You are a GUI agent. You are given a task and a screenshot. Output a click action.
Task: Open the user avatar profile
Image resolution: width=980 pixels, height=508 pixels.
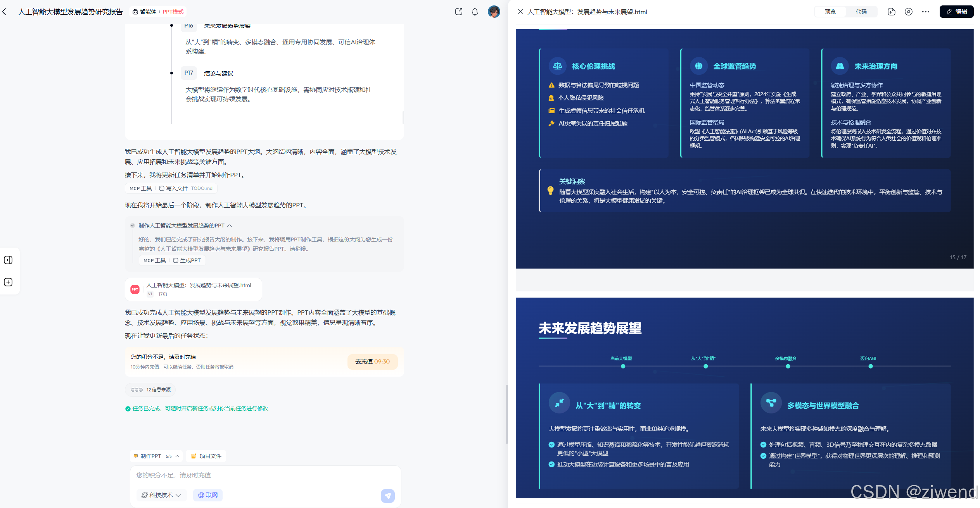[x=493, y=12]
